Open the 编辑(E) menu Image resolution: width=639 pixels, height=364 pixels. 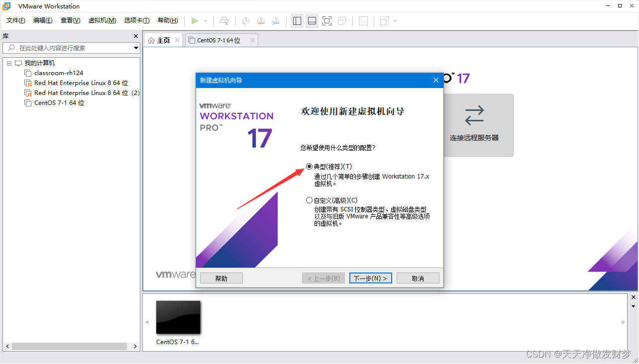[43, 20]
